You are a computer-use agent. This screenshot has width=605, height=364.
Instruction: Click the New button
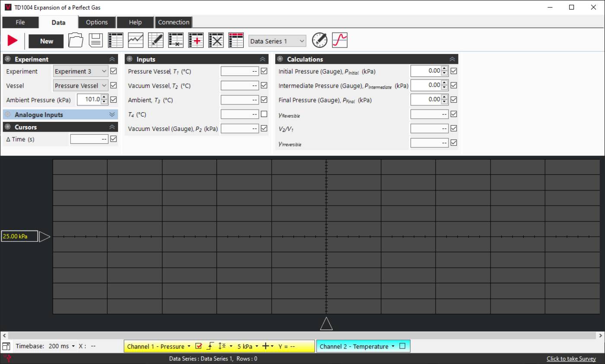pos(46,41)
